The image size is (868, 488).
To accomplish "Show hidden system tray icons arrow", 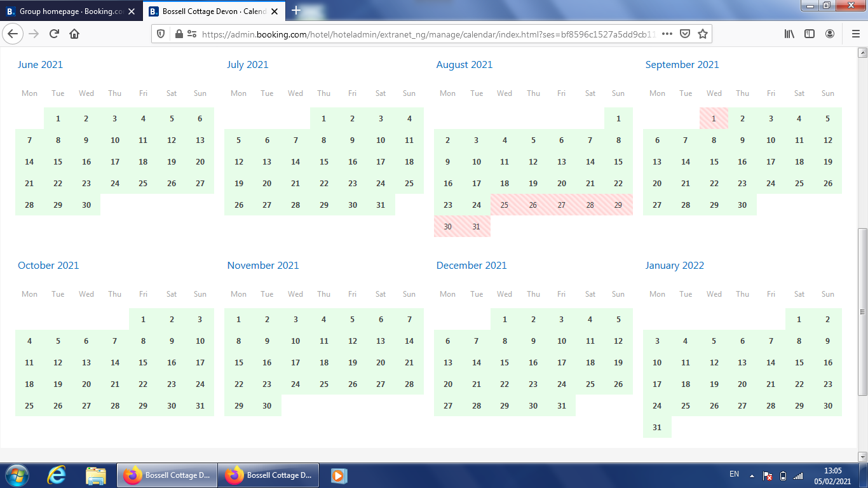I will [x=752, y=475].
